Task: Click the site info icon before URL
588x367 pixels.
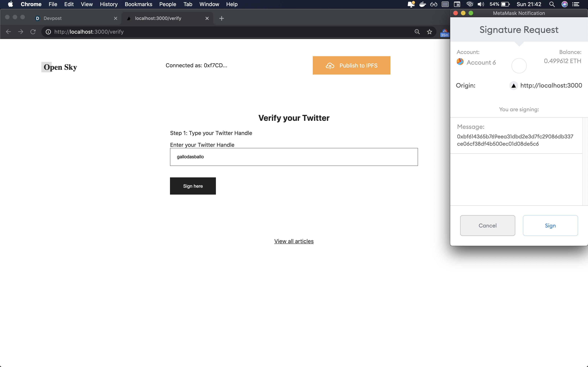Action: (48, 32)
